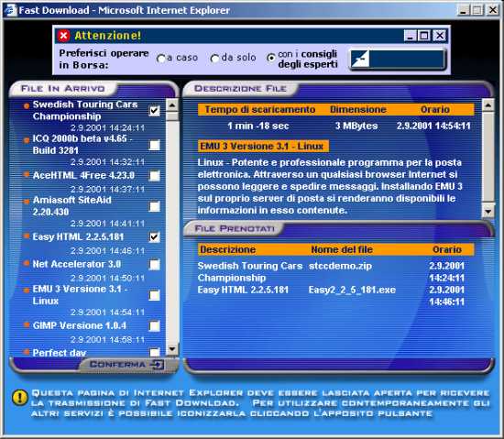The width and height of the screenshot is (504, 439).
Task: Select Easy HTML 2.2.5.181 in incoming list
Action: coord(78,236)
